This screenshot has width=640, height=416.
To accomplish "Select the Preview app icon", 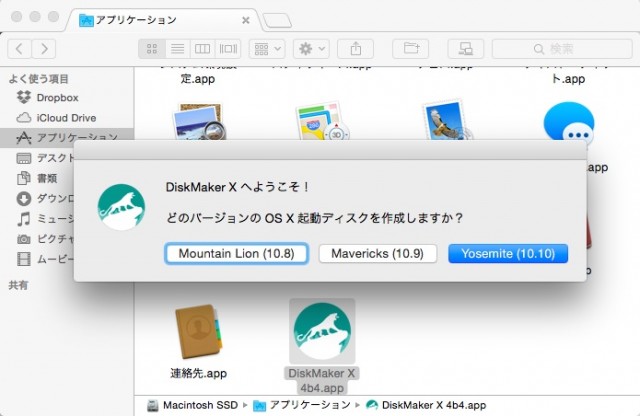I will coord(198,122).
